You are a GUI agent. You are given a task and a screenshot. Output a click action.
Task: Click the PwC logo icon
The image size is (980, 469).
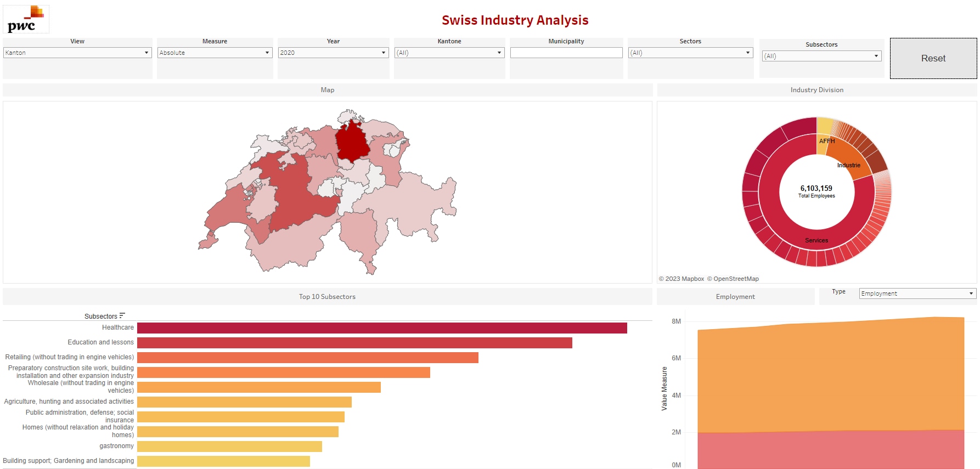pos(26,19)
